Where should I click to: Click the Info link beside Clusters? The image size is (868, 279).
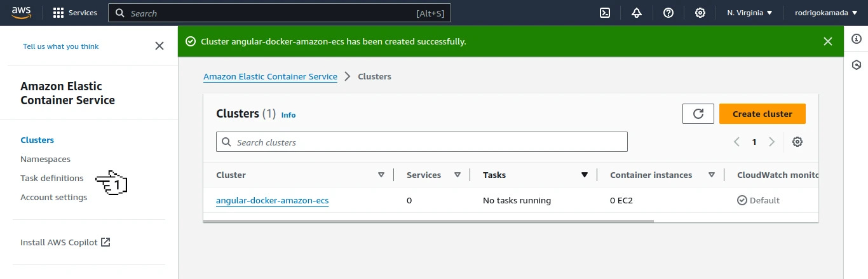tap(288, 115)
